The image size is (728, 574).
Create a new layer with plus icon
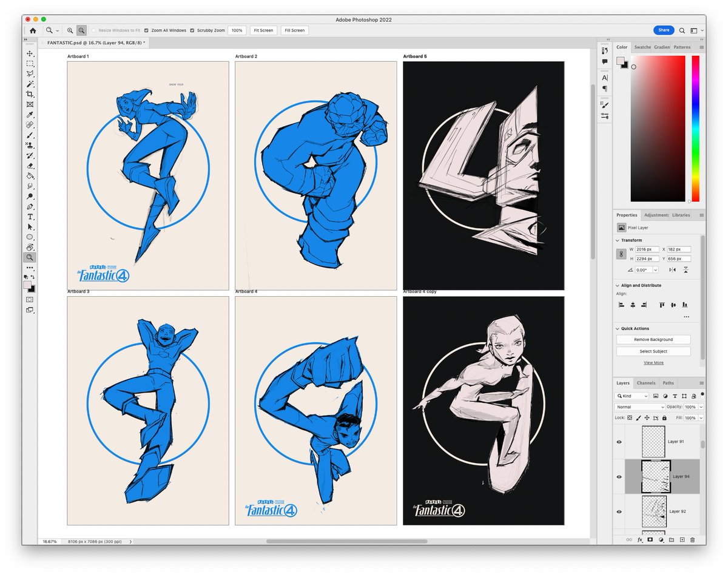(x=682, y=539)
